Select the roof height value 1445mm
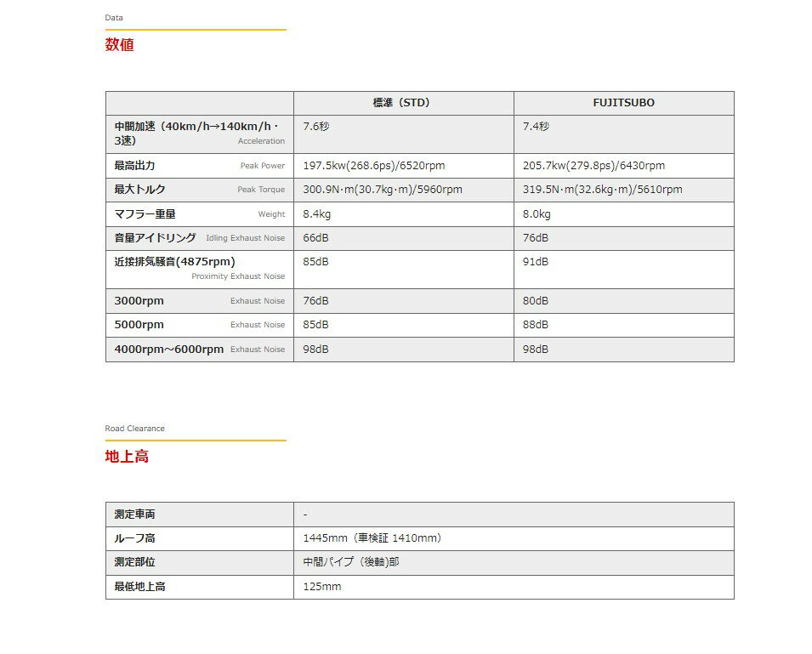Image resolution: width=812 pixels, height=654 pixels. (372, 538)
